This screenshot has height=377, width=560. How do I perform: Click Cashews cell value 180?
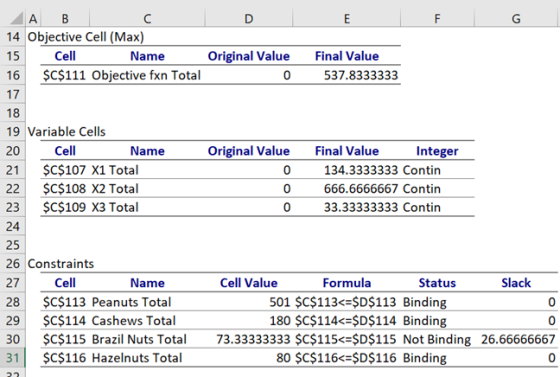[x=280, y=321]
